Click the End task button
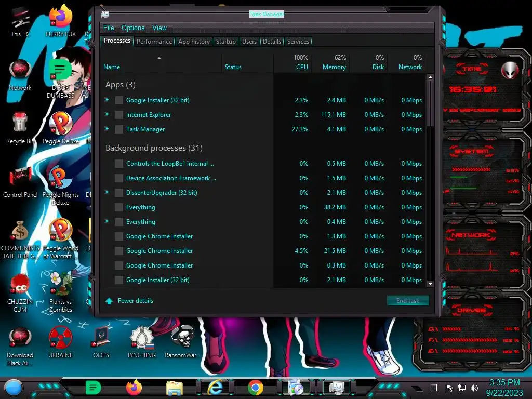The image size is (532, 399). pos(408,301)
